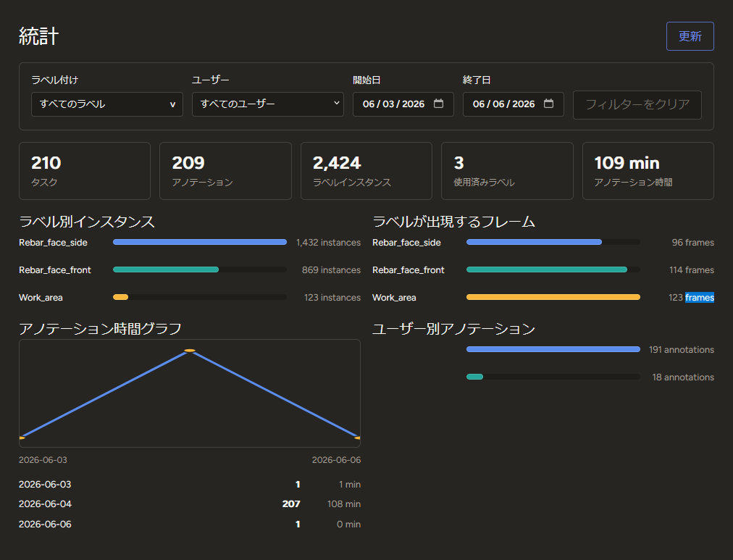Select the 3 使用済みラベル stat card
The width and height of the screenshot is (733, 560).
coord(507,171)
